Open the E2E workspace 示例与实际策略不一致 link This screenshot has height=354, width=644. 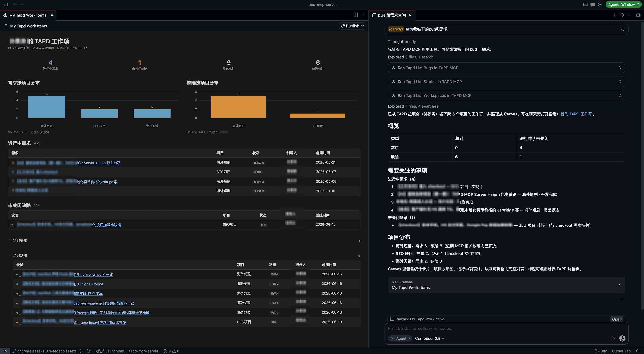[104, 303]
